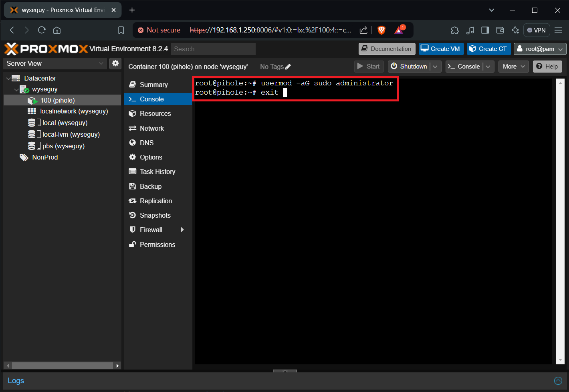Bookmark this page
The image size is (569, 392).
click(x=121, y=30)
